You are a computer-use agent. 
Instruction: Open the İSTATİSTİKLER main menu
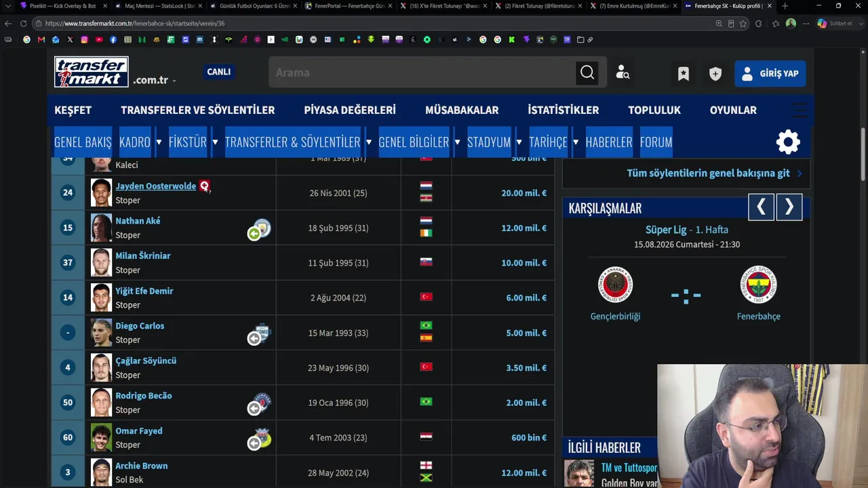[x=564, y=110]
